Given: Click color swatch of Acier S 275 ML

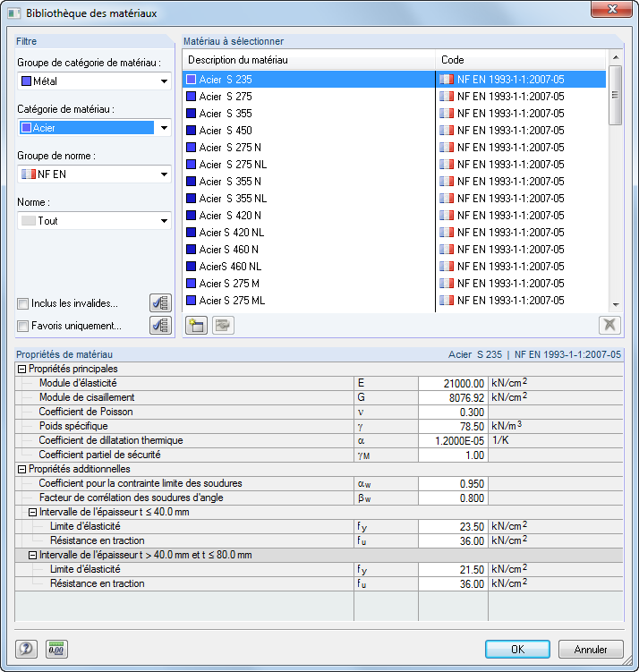Looking at the screenshot, I should [x=192, y=301].
